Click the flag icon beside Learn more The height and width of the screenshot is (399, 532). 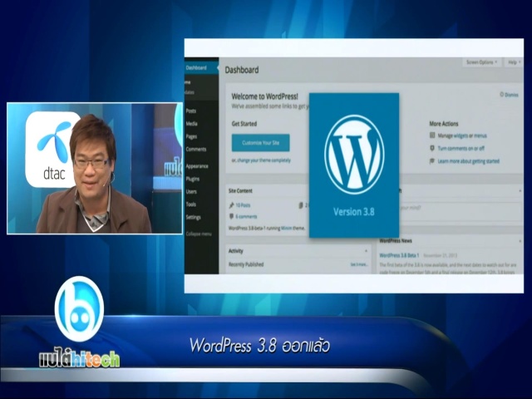[x=432, y=160]
